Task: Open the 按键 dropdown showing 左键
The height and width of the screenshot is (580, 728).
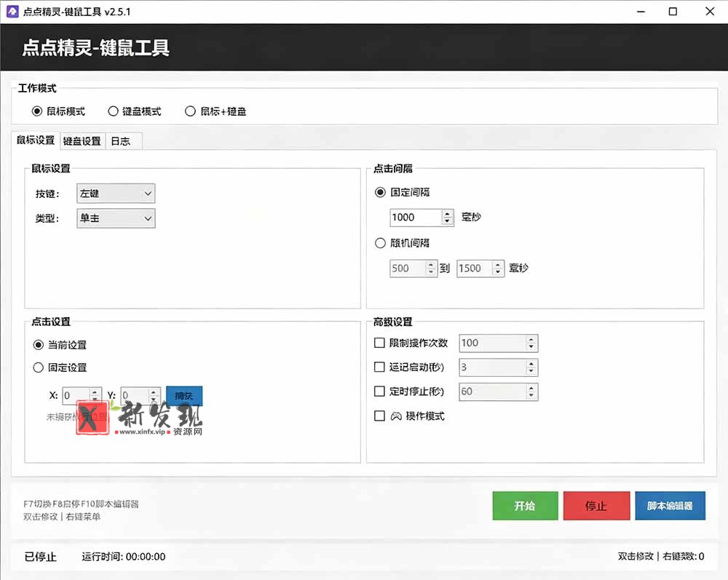Action: [x=116, y=194]
